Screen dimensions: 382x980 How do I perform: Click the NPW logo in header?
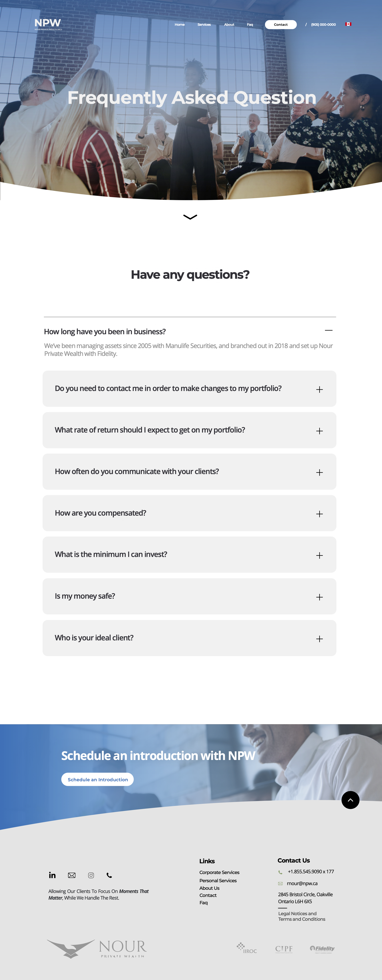tap(48, 24)
